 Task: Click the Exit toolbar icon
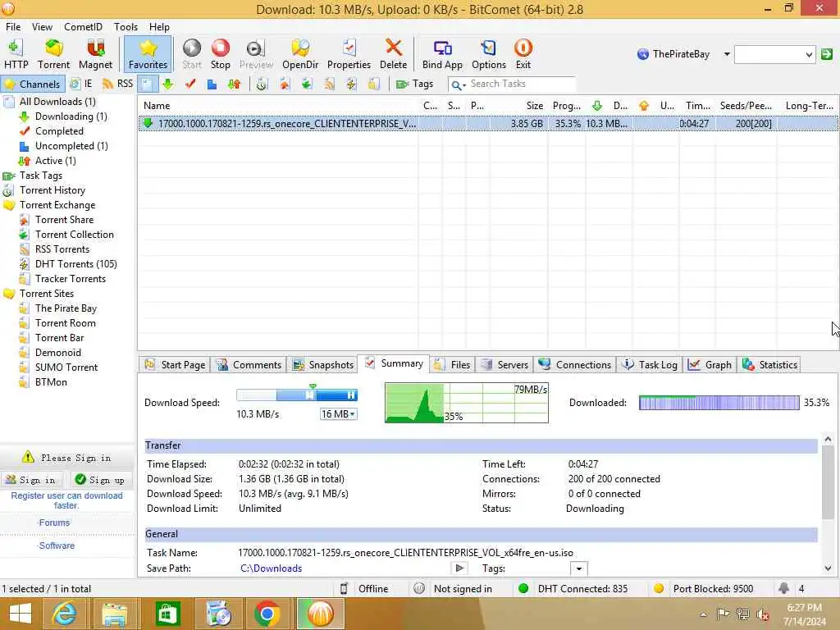point(523,54)
